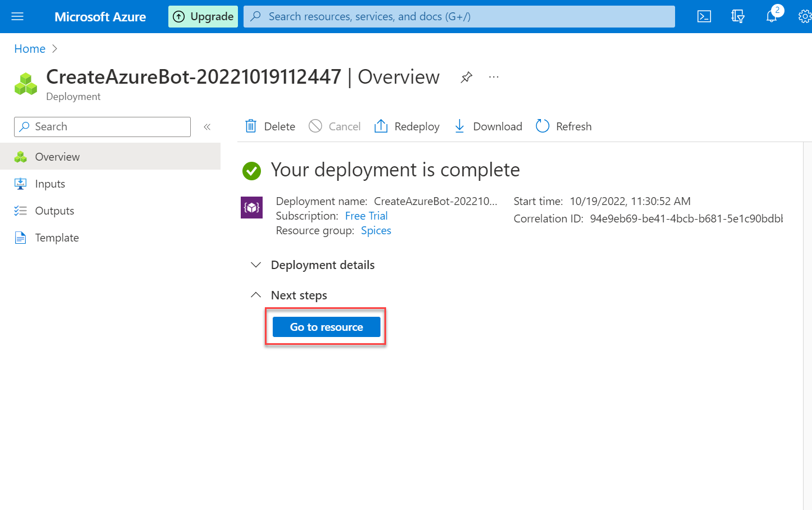This screenshot has width=812, height=510.
Task: Click the Upgrade button
Action: [x=203, y=17]
